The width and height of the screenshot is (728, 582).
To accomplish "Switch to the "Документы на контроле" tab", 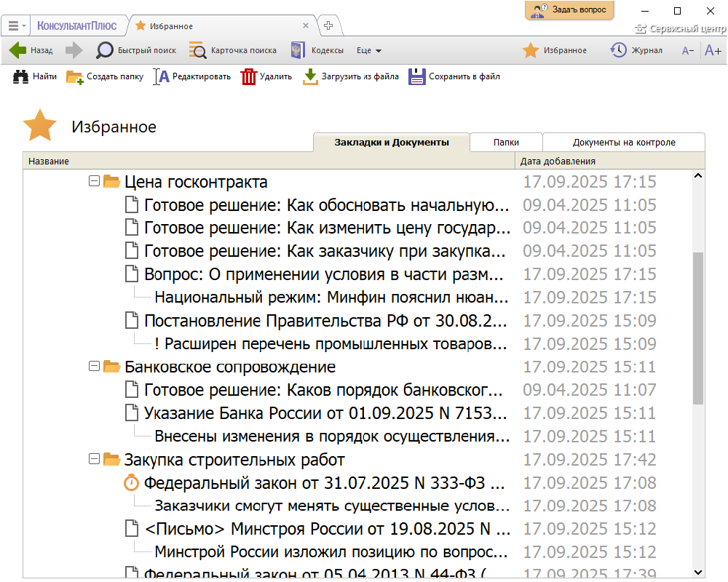I will point(624,143).
